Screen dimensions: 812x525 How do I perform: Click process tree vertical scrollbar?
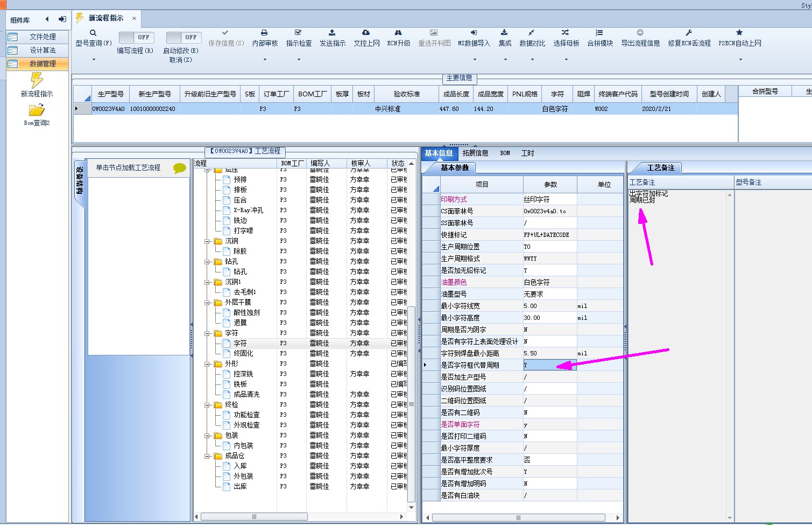(x=412, y=404)
